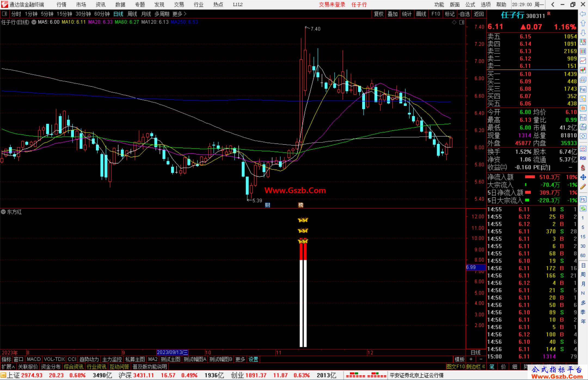Open the 公式 menu

click(x=470, y=5)
